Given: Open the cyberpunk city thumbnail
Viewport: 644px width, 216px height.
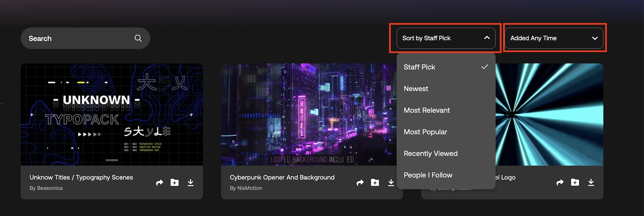Looking at the screenshot, I should [x=309, y=114].
